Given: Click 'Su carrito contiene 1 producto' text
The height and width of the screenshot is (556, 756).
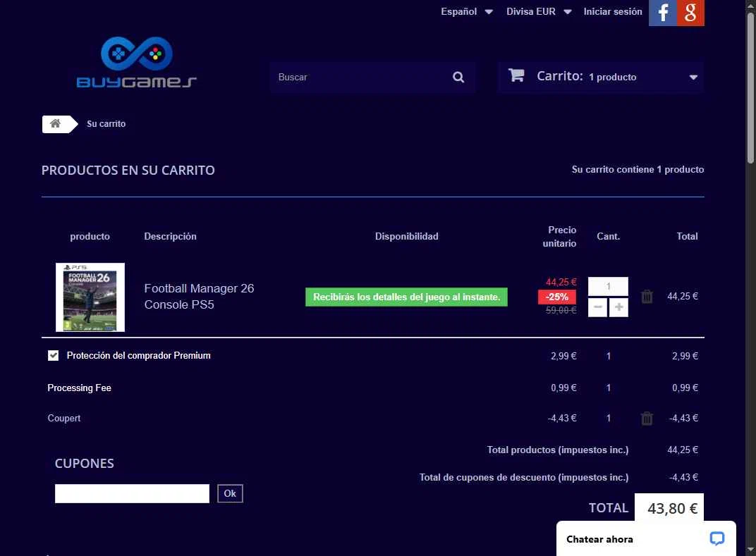Looking at the screenshot, I should (x=638, y=170).
